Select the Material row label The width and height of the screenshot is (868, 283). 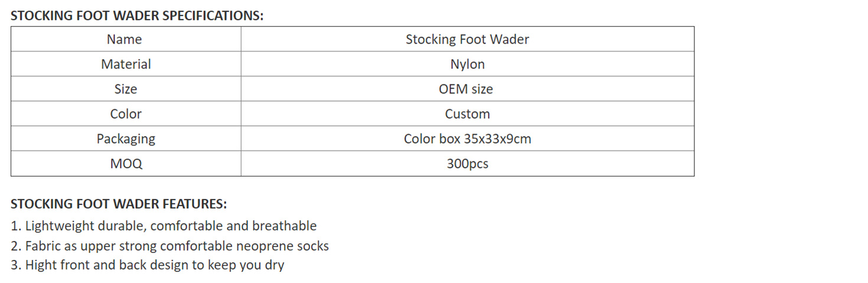point(126,64)
